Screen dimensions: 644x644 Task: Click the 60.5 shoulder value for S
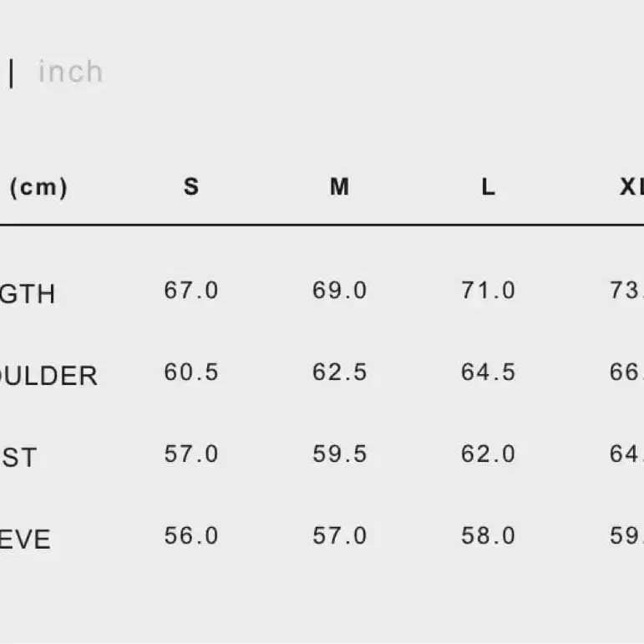point(191,373)
